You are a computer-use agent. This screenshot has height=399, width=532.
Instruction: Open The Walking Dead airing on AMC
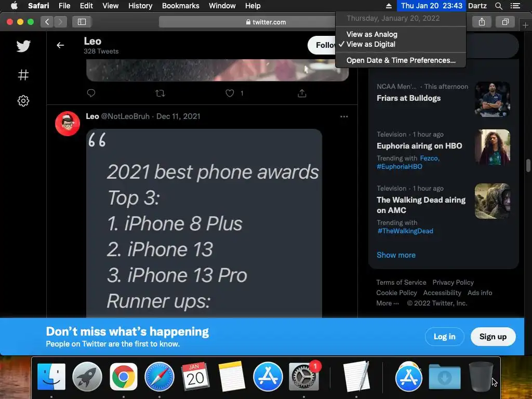(421, 205)
